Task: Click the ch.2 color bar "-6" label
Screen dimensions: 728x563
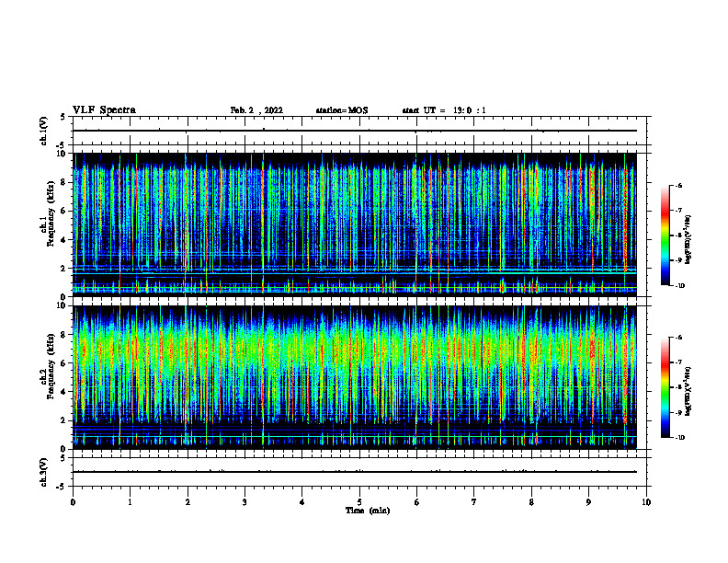Action: [x=679, y=338]
